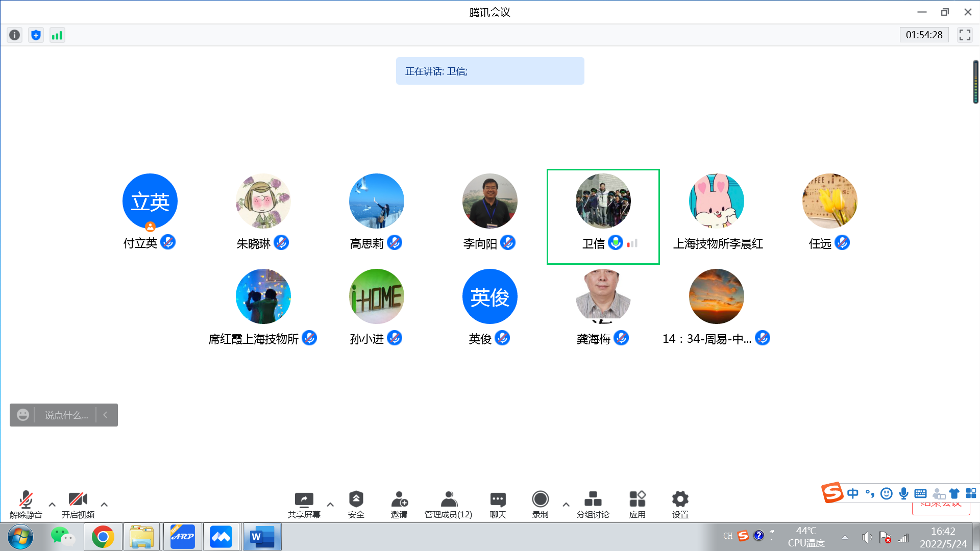Click muted mic icon beside 龚海梅
Viewport: 980px width, 551px height.
pyautogui.click(x=621, y=338)
